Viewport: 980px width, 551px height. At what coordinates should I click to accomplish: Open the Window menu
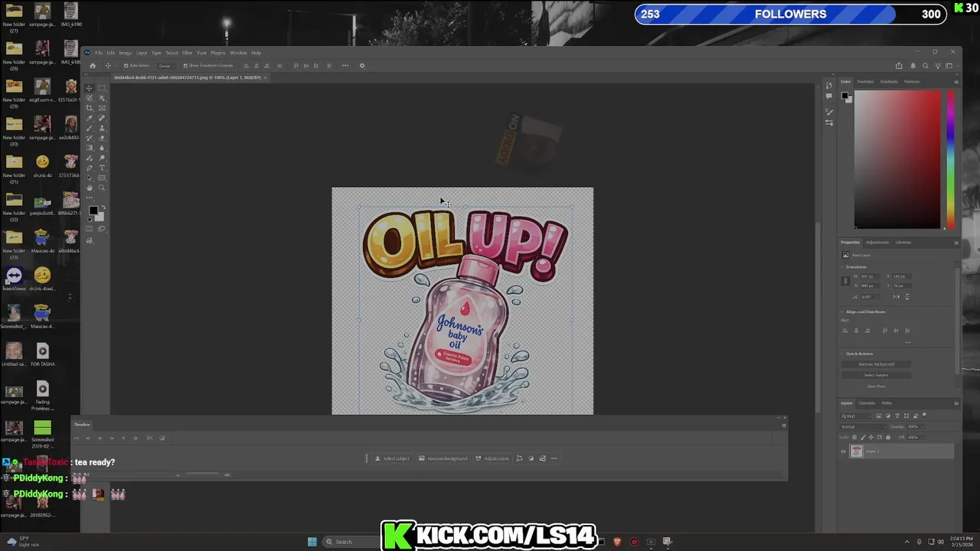point(238,53)
